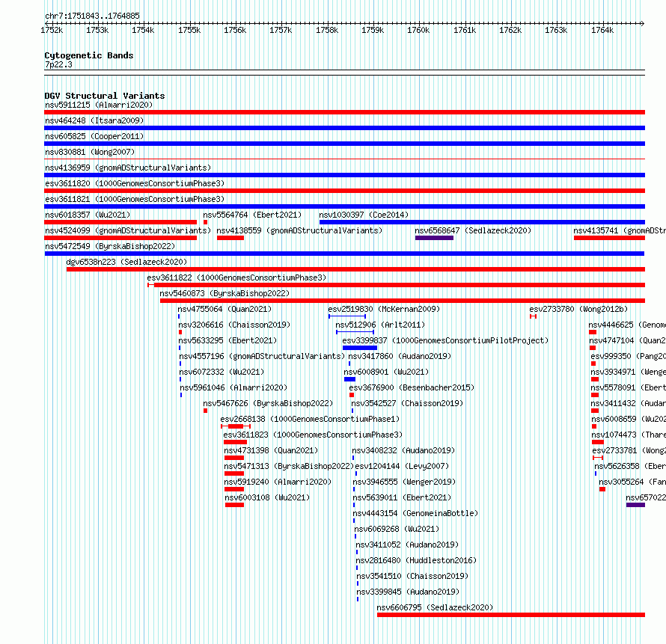The image size is (666, 644).
Task: Click the nsv5639011 (Ebert2021) label
Action: tap(403, 497)
